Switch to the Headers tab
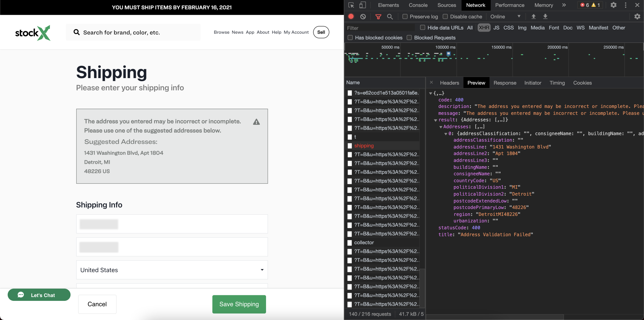Image resolution: width=644 pixels, height=320 pixels. pyautogui.click(x=449, y=83)
